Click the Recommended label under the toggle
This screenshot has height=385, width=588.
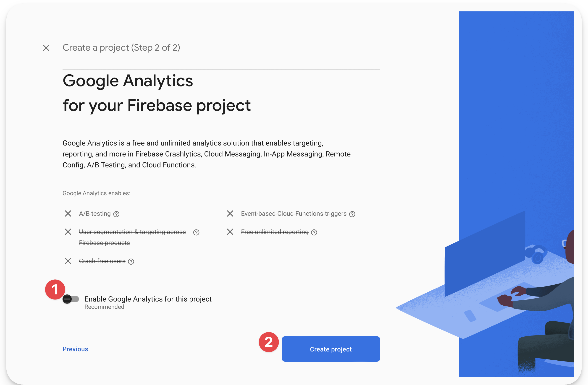click(x=104, y=307)
